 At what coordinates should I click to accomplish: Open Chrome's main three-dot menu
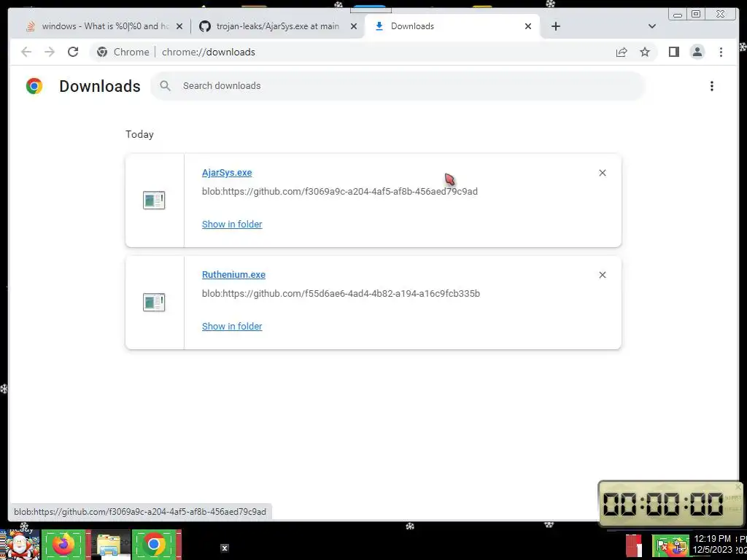721,52
